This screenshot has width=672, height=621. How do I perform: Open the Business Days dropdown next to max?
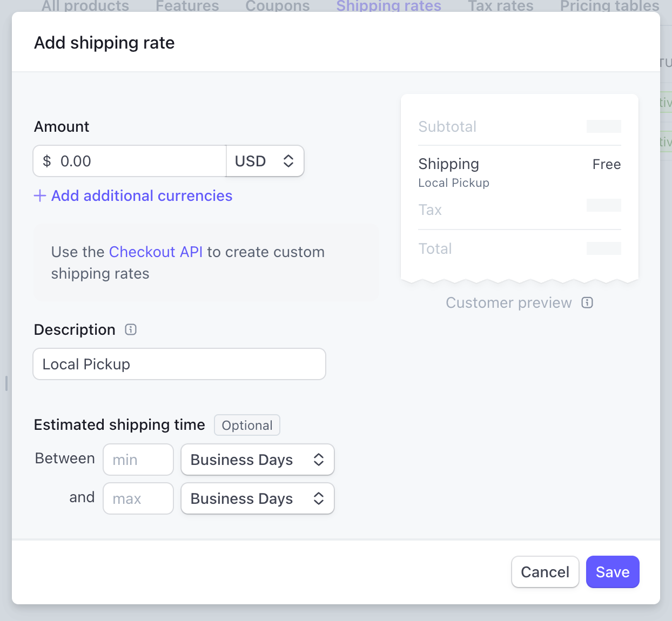pos(257,498)
